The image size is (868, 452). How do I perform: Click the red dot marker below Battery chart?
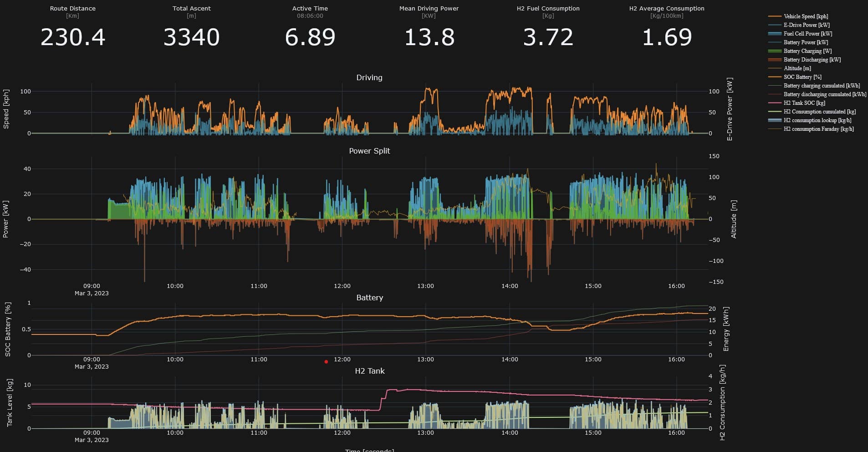pos(326,362)
